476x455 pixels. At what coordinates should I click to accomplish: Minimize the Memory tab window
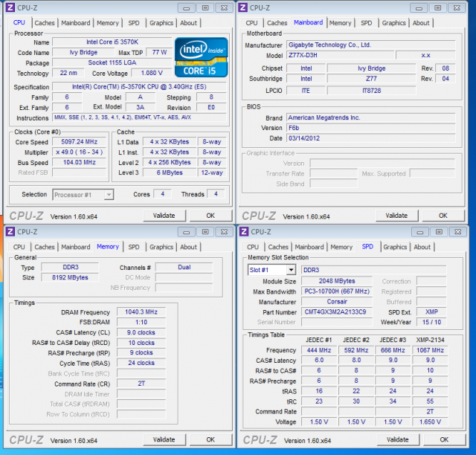click(187, 232)
